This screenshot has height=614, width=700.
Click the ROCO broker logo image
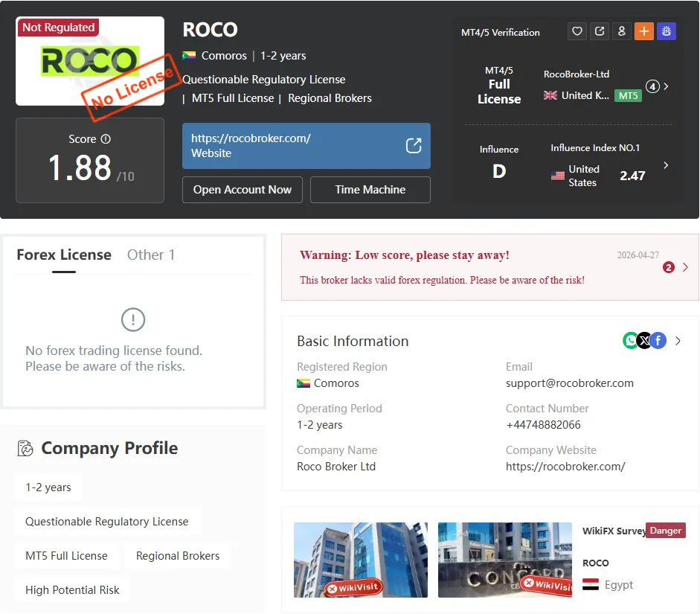[x=90, y=61]
